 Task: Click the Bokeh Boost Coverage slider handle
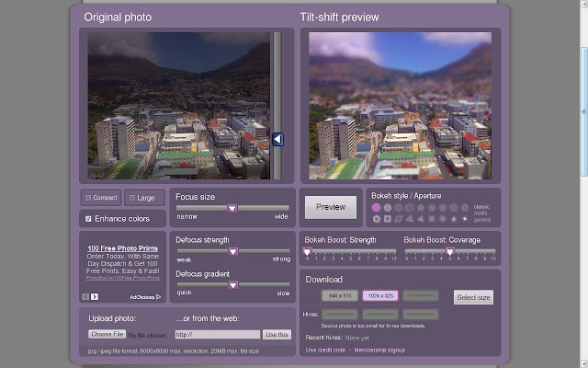coord(450,251)
